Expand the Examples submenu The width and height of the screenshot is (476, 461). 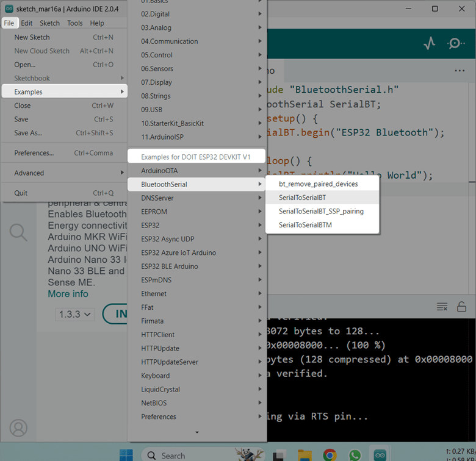(x=64, y=91)
